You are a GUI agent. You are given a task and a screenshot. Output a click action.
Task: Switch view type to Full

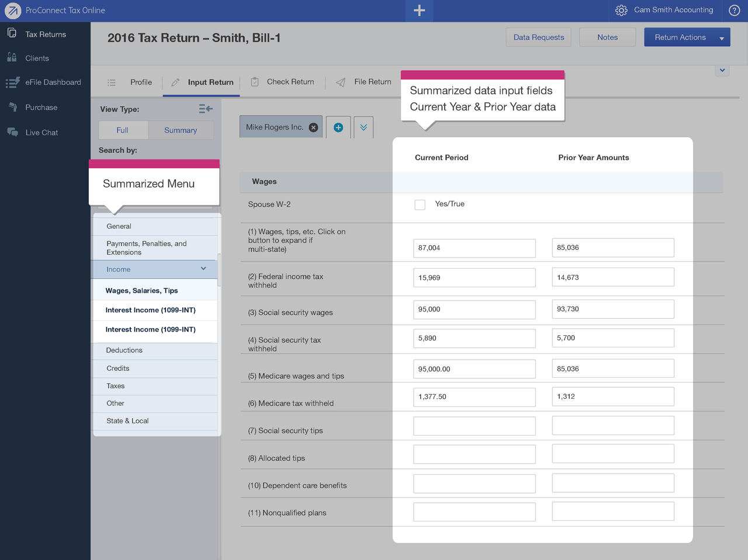tap(123, 130)
